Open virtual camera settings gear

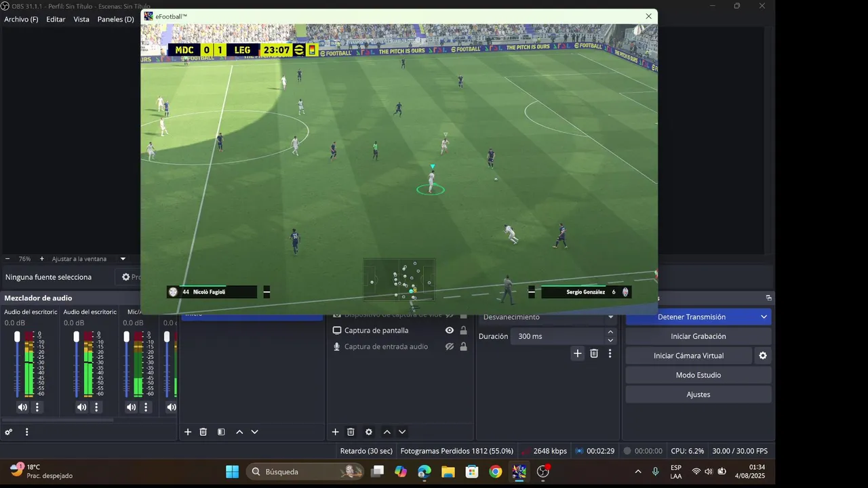click(763, 356)
